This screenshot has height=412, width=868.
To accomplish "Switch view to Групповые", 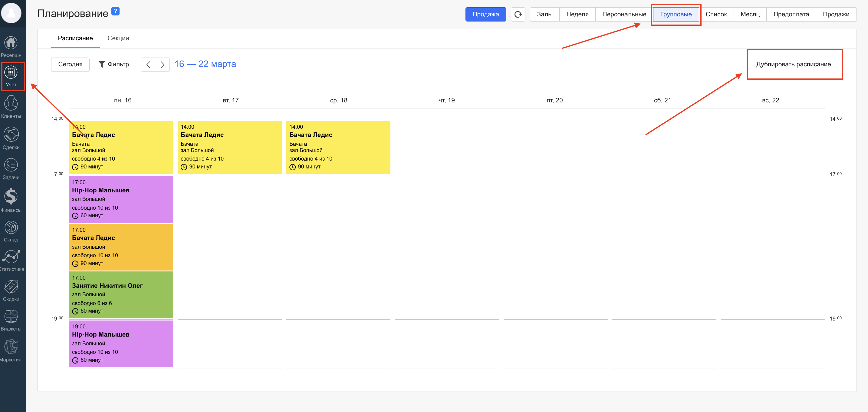I will point(676,14).
